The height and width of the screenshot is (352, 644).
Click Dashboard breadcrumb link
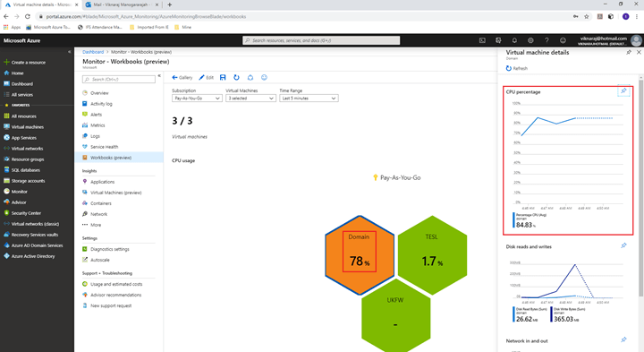pos(93,52)
